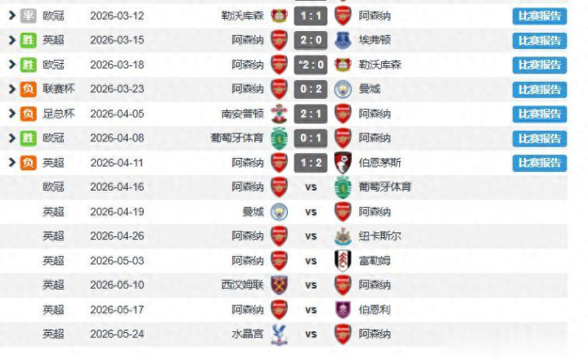Expand the 2026-04-11 Bournemouth match row
Image resolution: width=588 pixels, height=364 pixels.
tap(11, 162)
